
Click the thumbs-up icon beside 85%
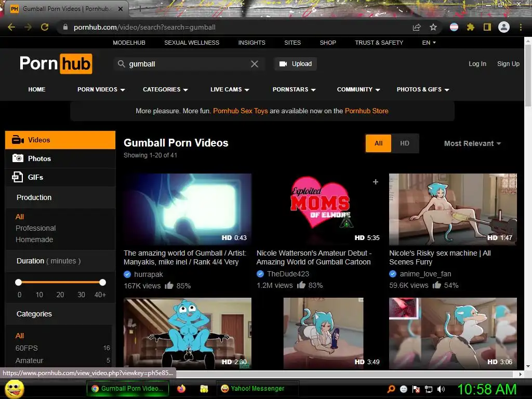169,285
